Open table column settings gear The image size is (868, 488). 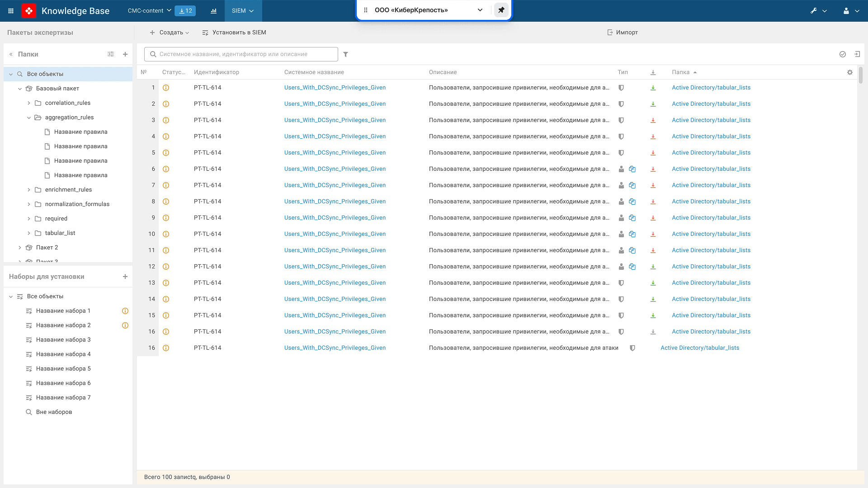point(849,72)
